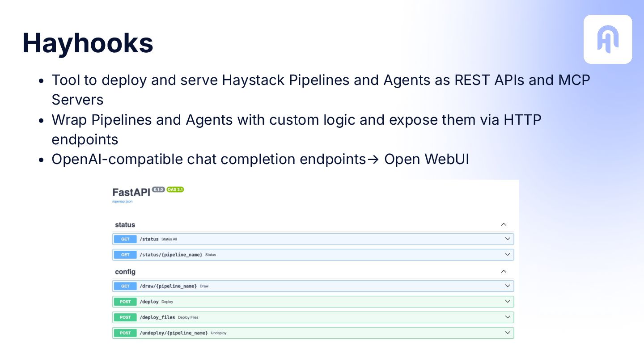Collapse the status section chevron
644x362 pixels.
(x=504, y=225)
